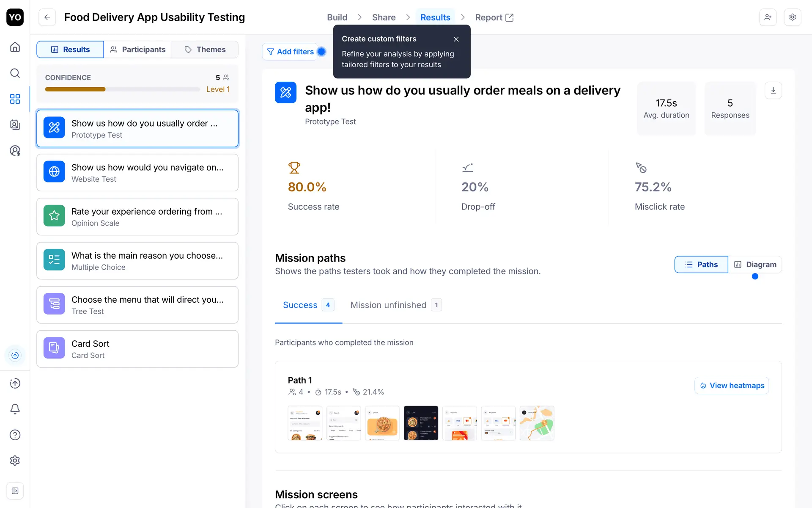The image size is (812, 508).
Task: Open the Report link
Action: point(494,17)
